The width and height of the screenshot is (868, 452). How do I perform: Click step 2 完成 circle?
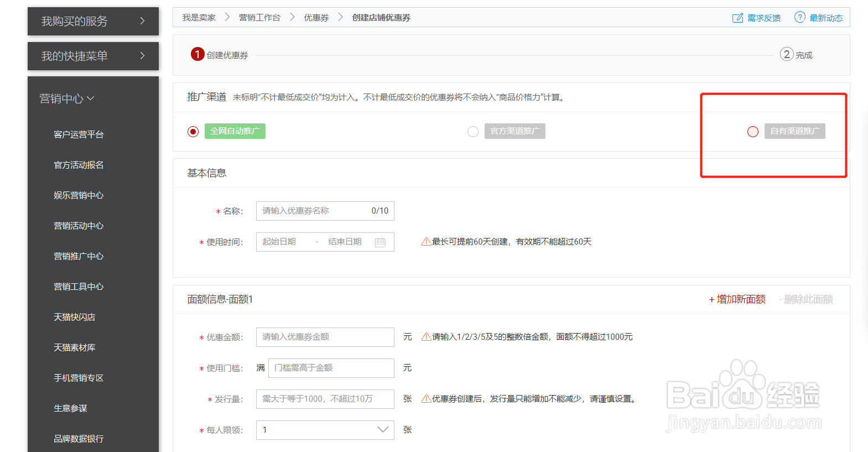[x=787, y=54]
